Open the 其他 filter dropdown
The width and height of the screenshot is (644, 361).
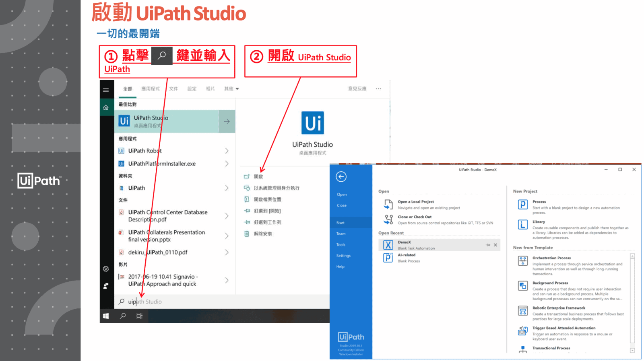(x=231, y=89)
